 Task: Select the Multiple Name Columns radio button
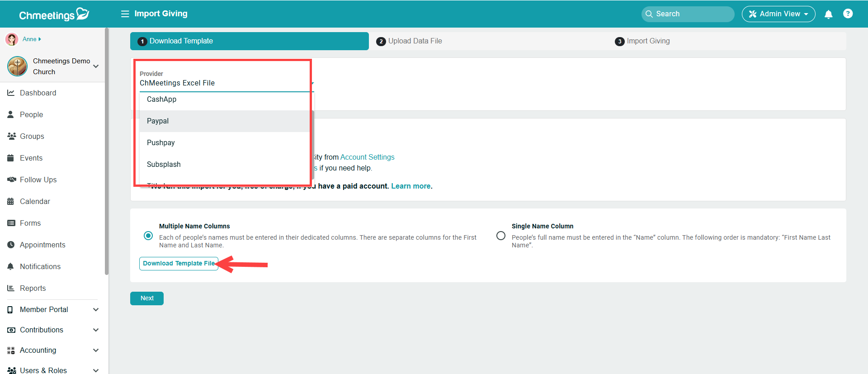[148, 236]
